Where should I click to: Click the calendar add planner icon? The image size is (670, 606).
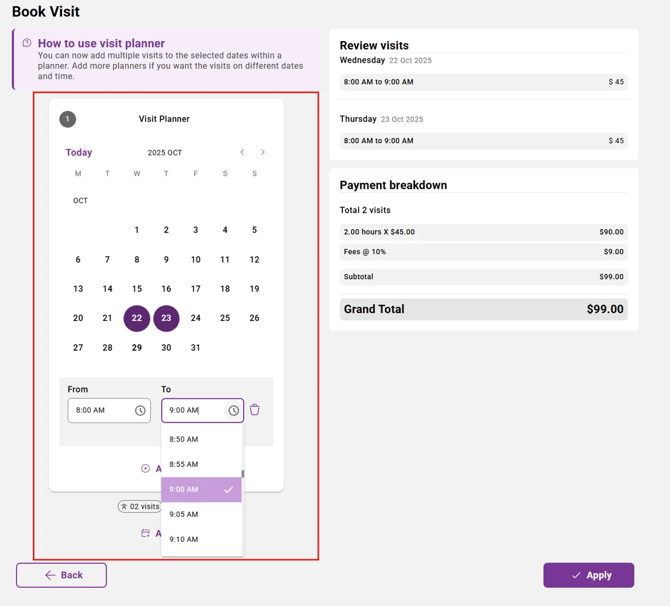(x=146, y=533)
